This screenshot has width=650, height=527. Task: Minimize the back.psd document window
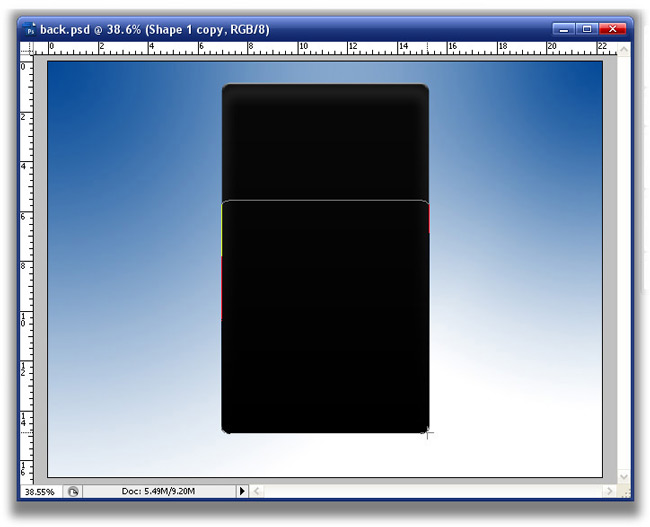563,29
